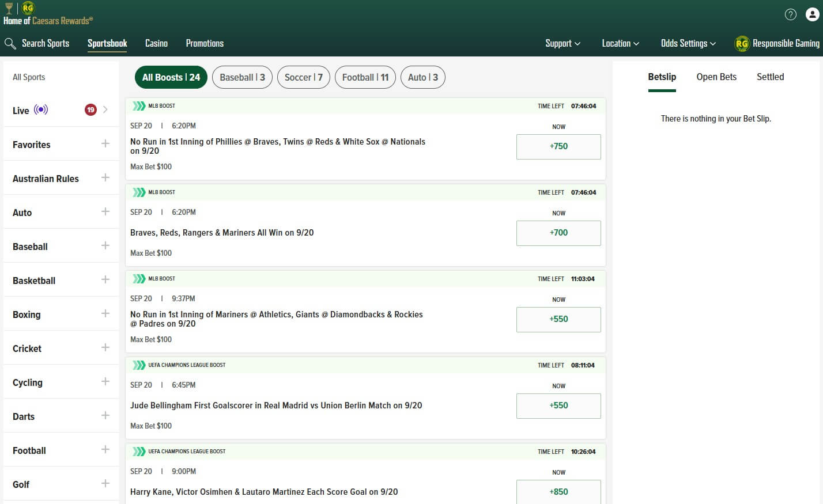
Task: Expand Baseball in sidebar with plus icon
Action: pyautogui.click(x=105, y=245)
